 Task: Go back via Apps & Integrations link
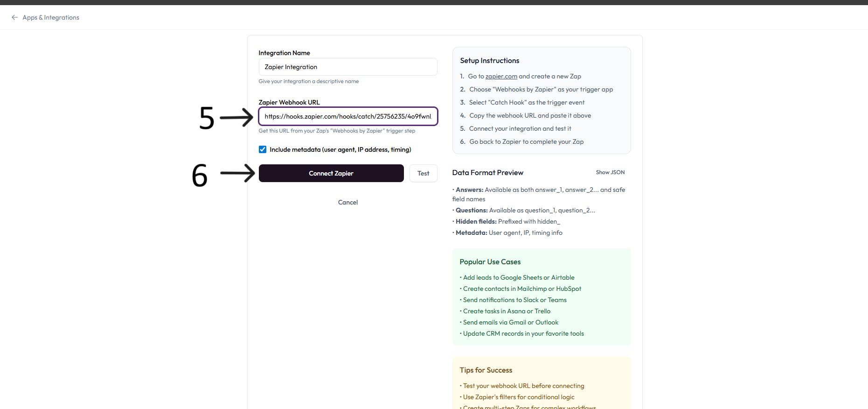[51, 17]
